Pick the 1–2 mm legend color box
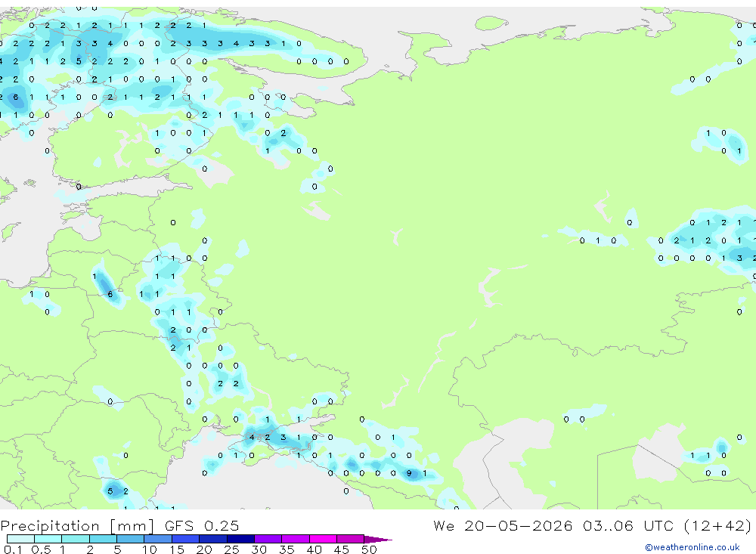756x554 pixels. (x=76, y=539)
